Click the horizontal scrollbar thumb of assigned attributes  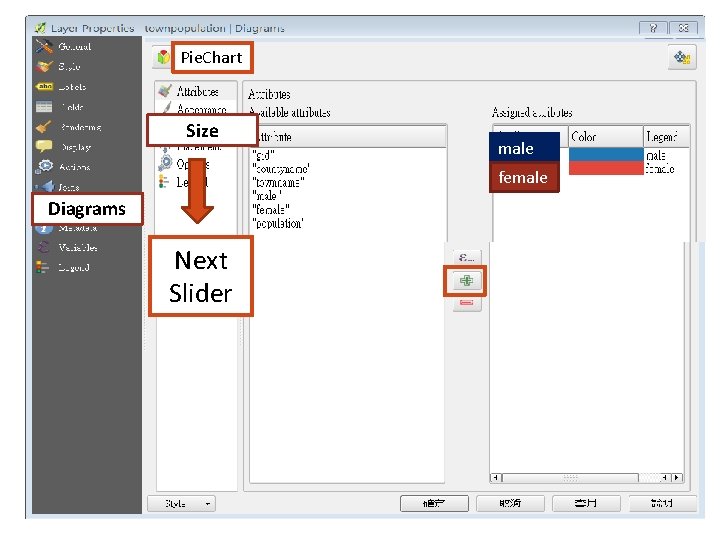coord(570,478)
